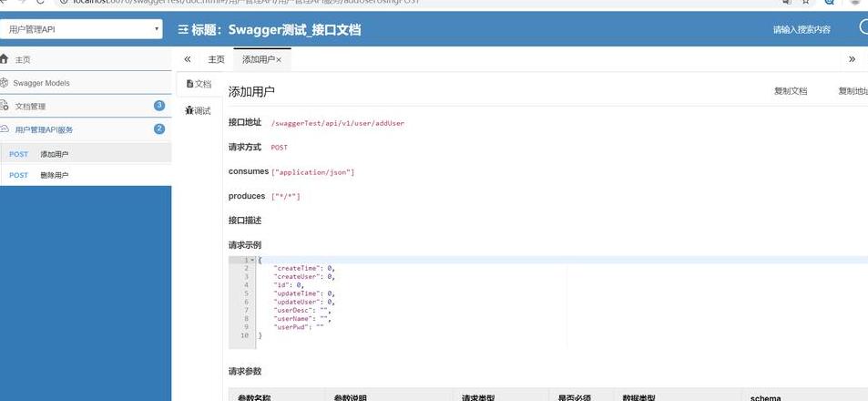The image size is (868, 401).
Task: Click the "updateUser": 0 line
Action: pyautogui.click(x=304, y=302)
